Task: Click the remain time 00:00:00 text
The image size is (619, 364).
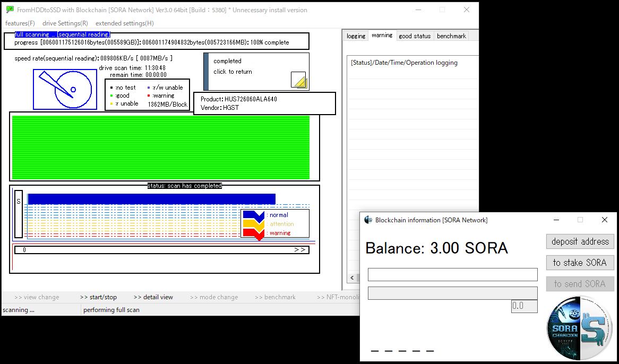Action: [x=138, y=75]
